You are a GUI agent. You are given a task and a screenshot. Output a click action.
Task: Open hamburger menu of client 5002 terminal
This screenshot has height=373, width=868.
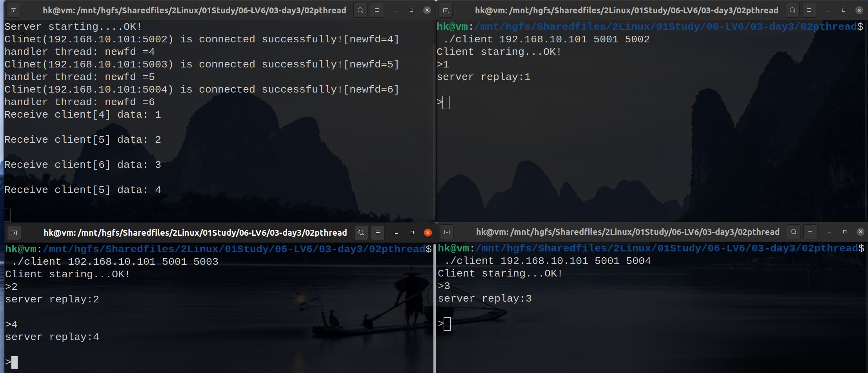click(x=809, y=10)
